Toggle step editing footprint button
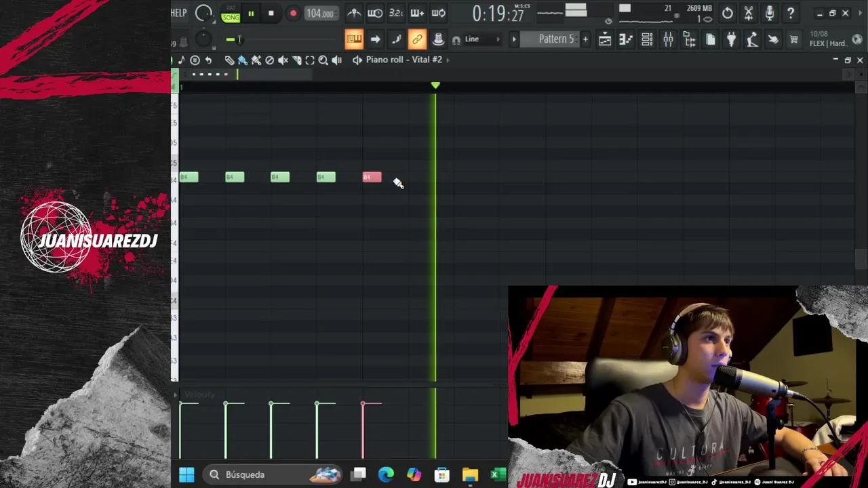868x488 pixels. [x=396, y=39]
